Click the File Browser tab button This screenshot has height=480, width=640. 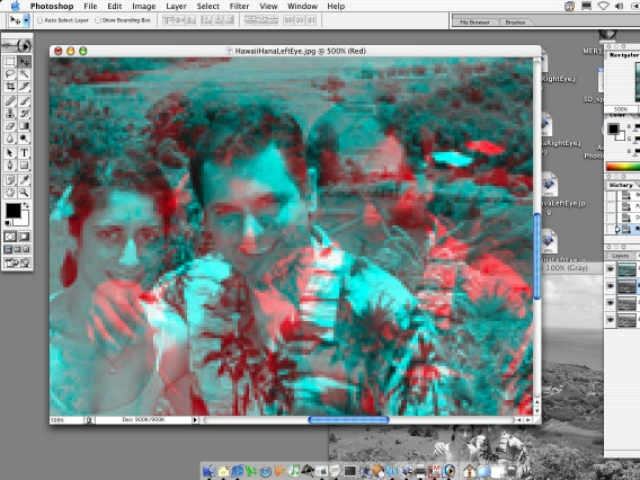(x=477, y=20)
